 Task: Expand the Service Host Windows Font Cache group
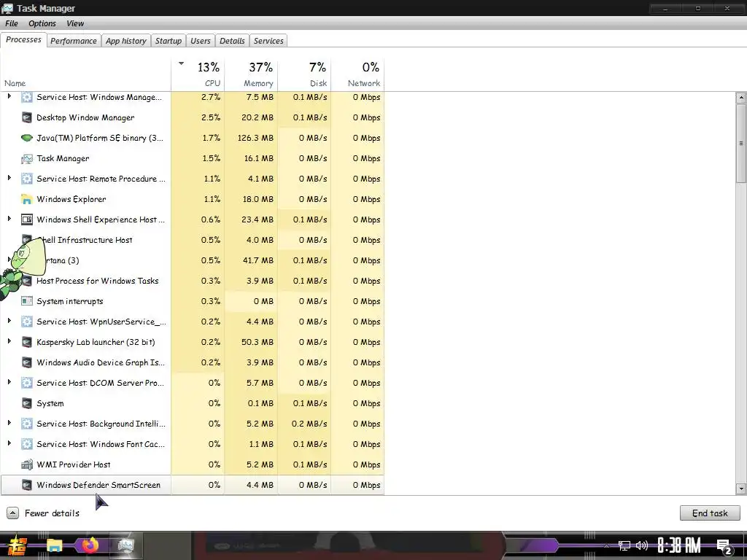(x=9, y=443)
